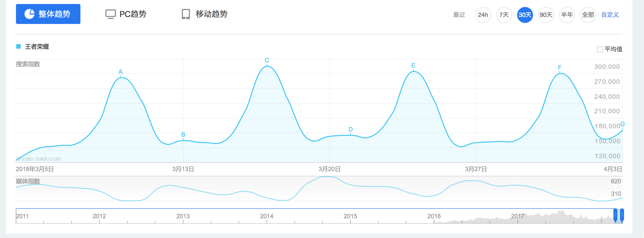Select marker C at the highest peak
This screenshot has height=238, width=644.
point(267,60)
